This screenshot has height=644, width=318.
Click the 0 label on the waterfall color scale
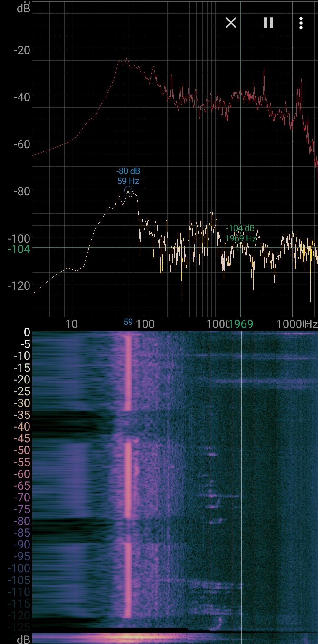(27, 332)
